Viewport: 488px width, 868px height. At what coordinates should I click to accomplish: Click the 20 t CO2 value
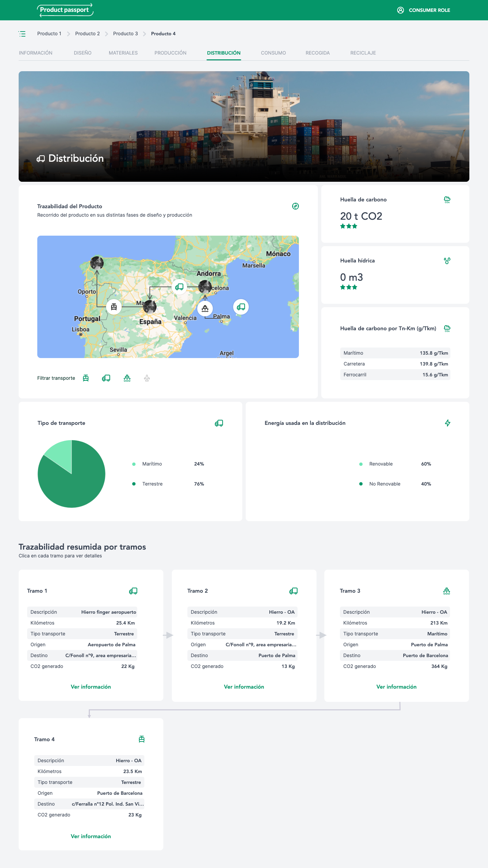point(361,216)
